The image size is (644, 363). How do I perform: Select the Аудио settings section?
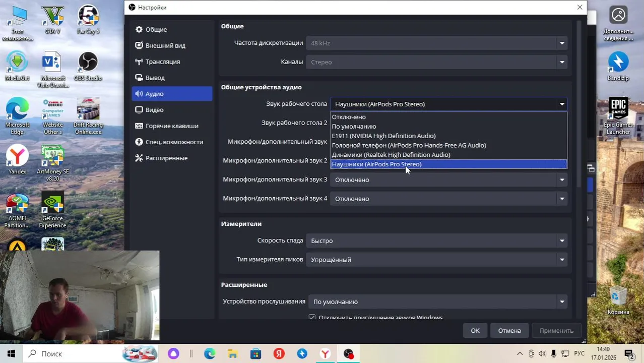click(x=171, y=94)
